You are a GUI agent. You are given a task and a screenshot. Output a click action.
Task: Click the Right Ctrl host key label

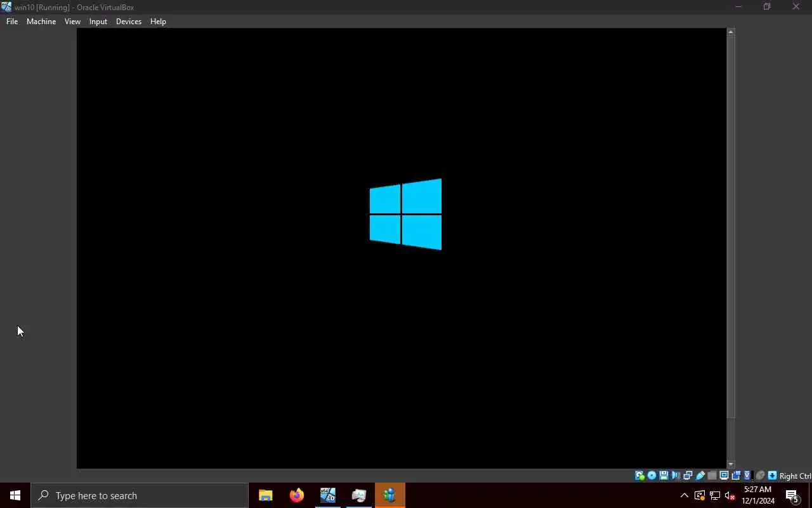click(796, 476)
